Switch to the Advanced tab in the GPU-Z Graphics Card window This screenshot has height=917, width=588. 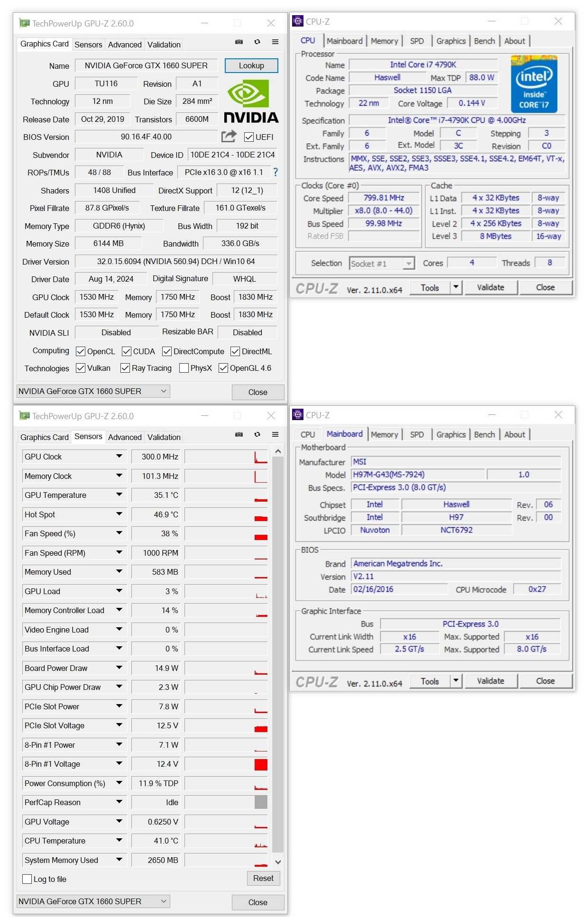coord(125,45)
